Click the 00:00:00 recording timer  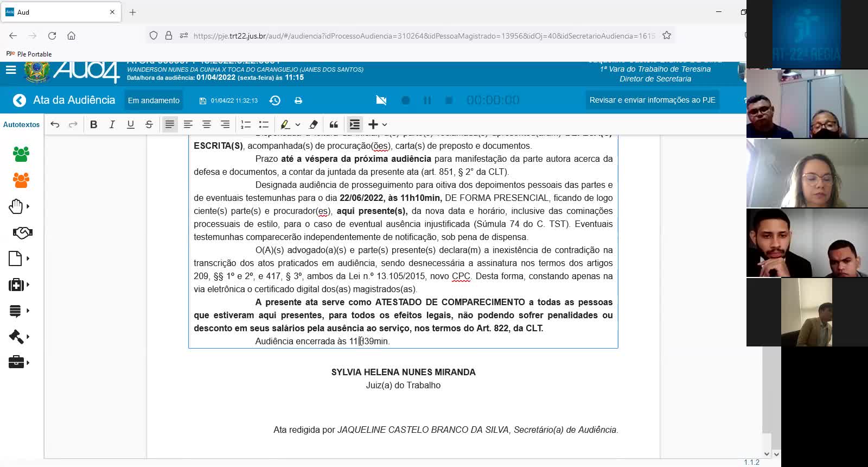(493, 100)
